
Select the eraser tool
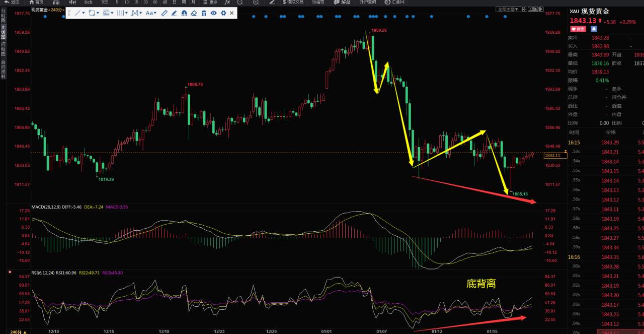click(194, 13)
